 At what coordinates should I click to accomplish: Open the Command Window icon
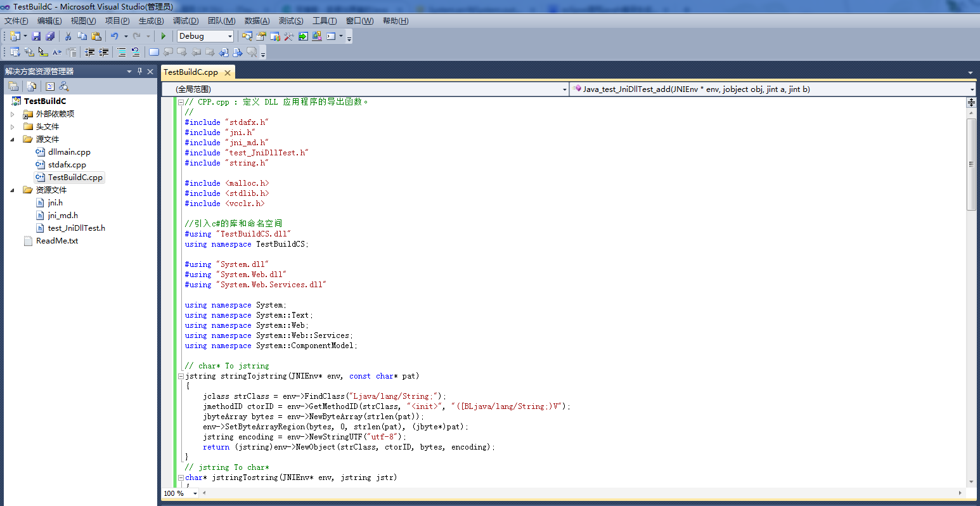[331, 36]
